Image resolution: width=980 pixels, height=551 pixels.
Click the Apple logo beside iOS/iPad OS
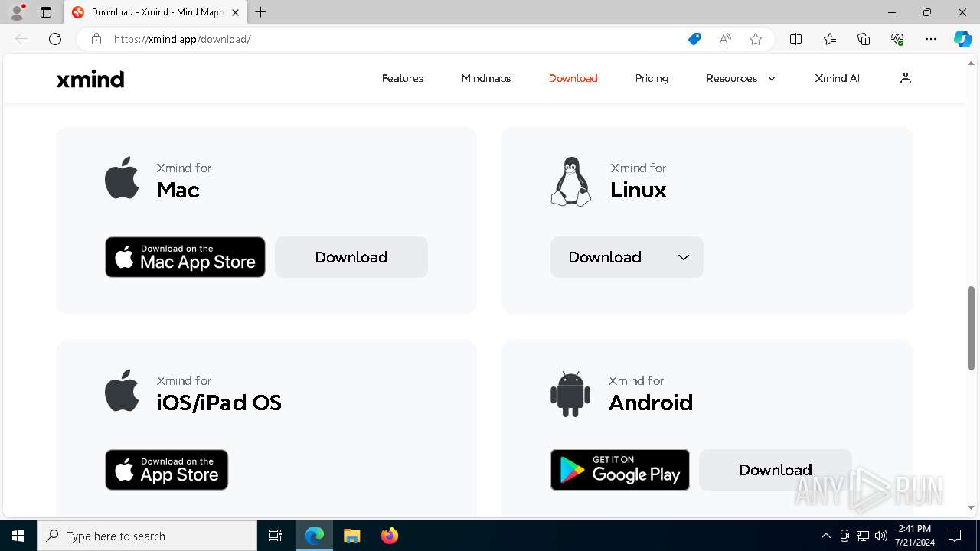122,391
